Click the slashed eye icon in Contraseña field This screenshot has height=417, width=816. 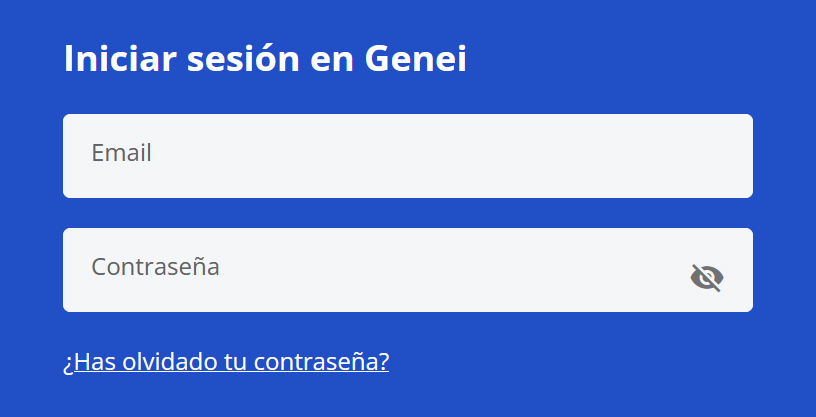click(707, 277)
